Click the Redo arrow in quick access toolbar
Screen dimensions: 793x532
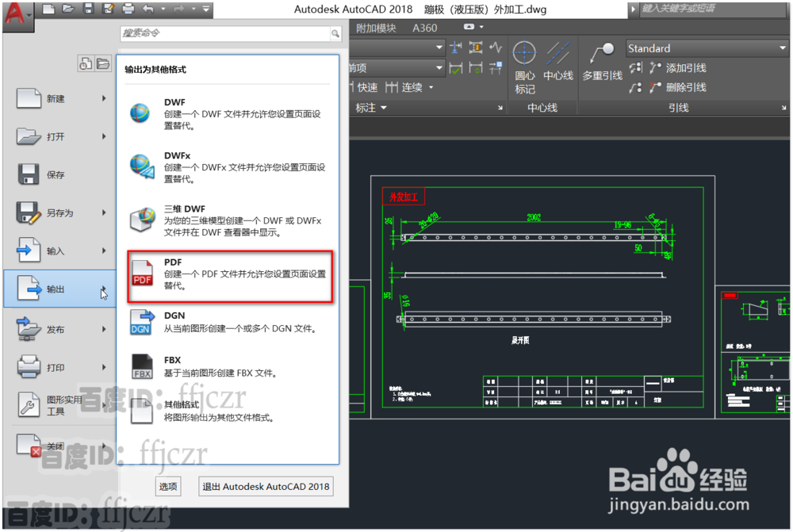click(x=179, y=9)
